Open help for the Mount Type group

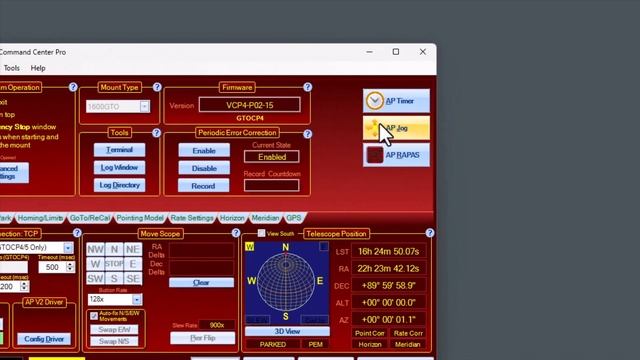[x=157, y=87]
